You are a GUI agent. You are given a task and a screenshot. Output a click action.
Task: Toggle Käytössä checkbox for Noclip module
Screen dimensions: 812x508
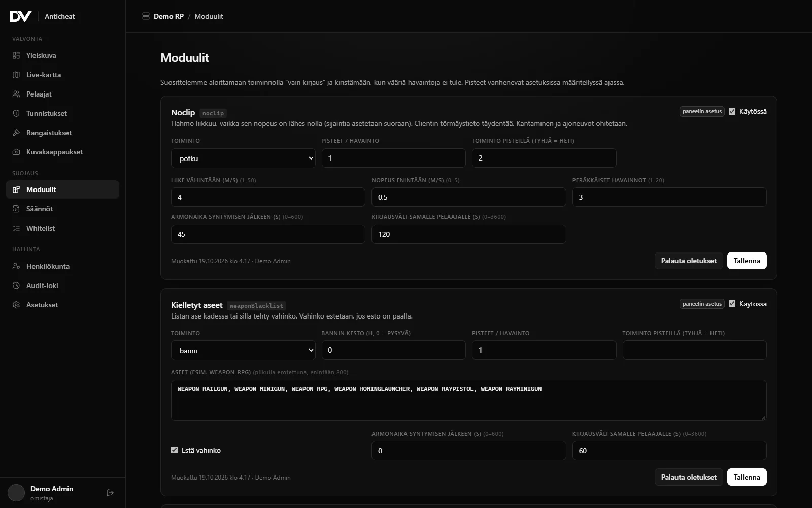coord(732,111)
